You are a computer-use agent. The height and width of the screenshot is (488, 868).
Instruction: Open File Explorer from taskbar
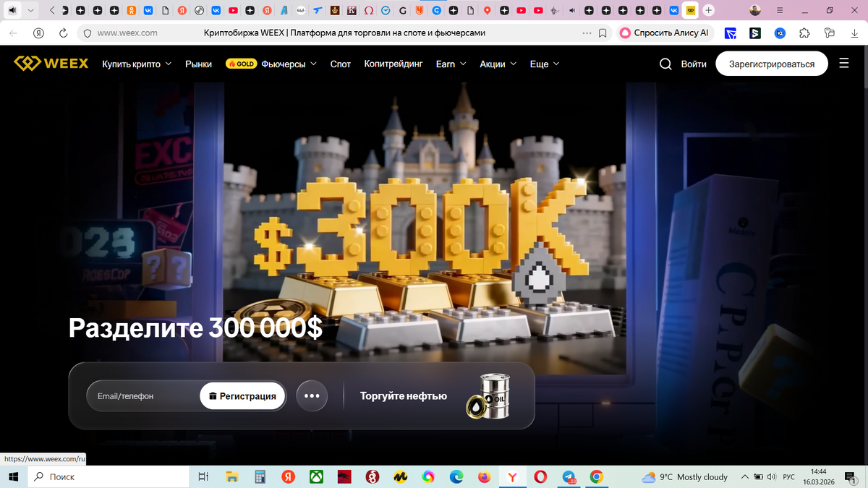(x=231, y=476)
